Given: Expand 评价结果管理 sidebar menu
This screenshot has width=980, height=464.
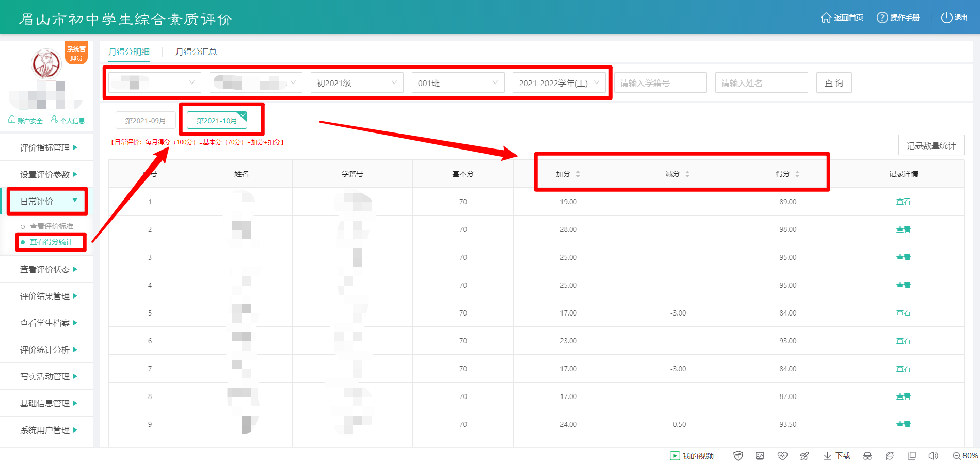Looking at the screenshot, I should click(x=46, y=296).
